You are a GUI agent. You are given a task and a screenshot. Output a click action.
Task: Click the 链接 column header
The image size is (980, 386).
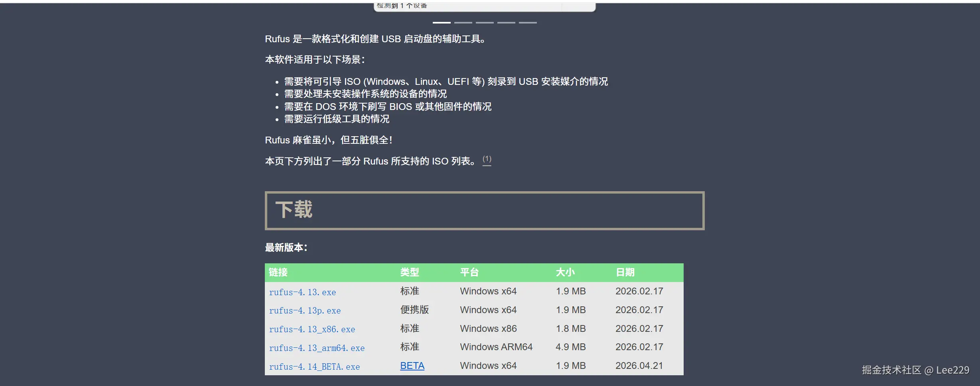click(x=278, y=272)
